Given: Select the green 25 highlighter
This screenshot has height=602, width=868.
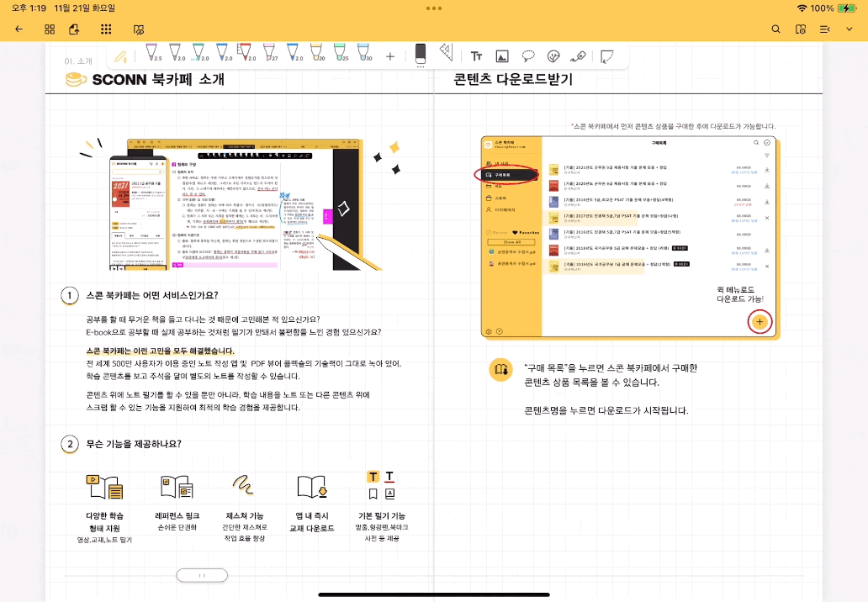Looking at the screenshot, I should pyautogui.click(x=341, y=53).
